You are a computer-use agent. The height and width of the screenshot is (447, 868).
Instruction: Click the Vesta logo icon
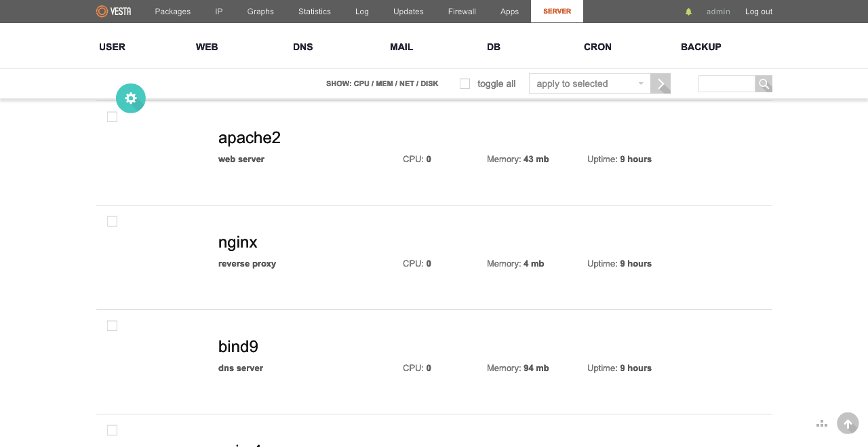(102, 12)
